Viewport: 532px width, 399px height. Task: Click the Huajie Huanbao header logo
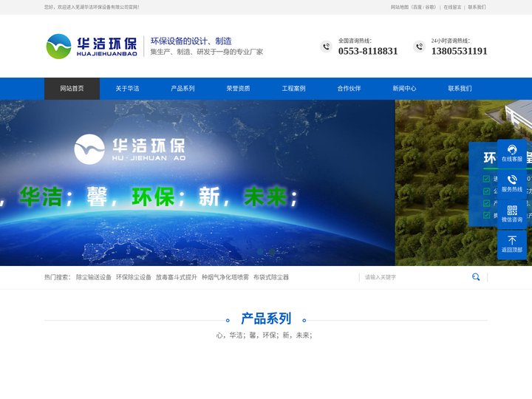click(92, 47)
